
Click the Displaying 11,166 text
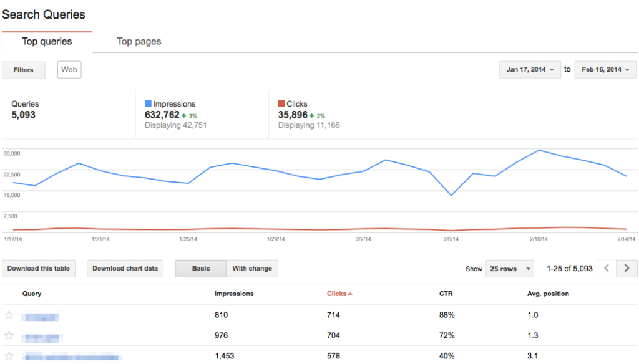(309, 125)
